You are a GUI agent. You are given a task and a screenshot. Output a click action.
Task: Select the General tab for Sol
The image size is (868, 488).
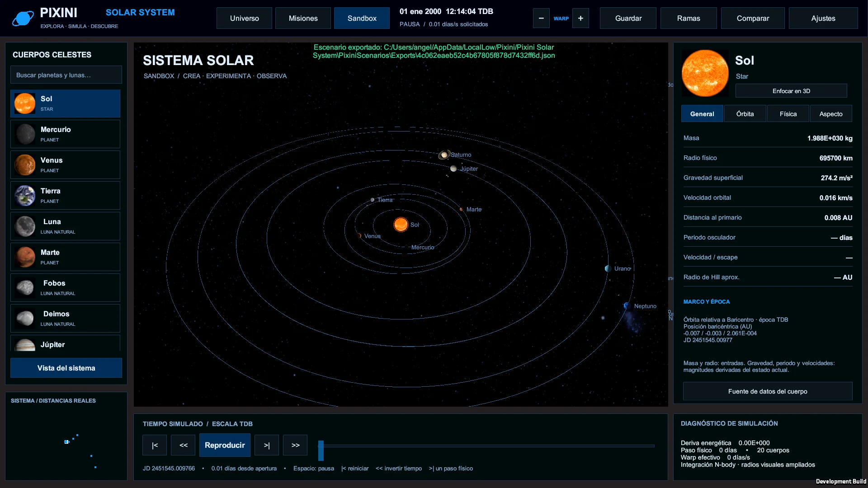point(702,114)
